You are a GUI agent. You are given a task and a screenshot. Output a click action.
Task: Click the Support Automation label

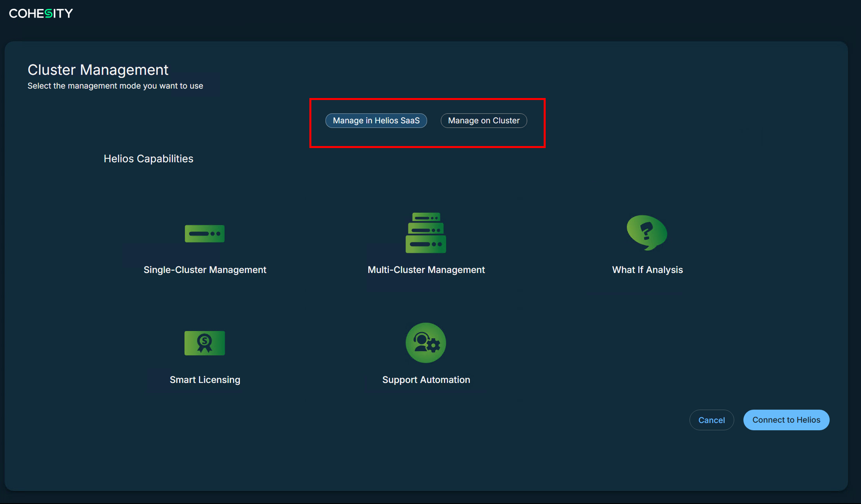click(x=426, y=380)
